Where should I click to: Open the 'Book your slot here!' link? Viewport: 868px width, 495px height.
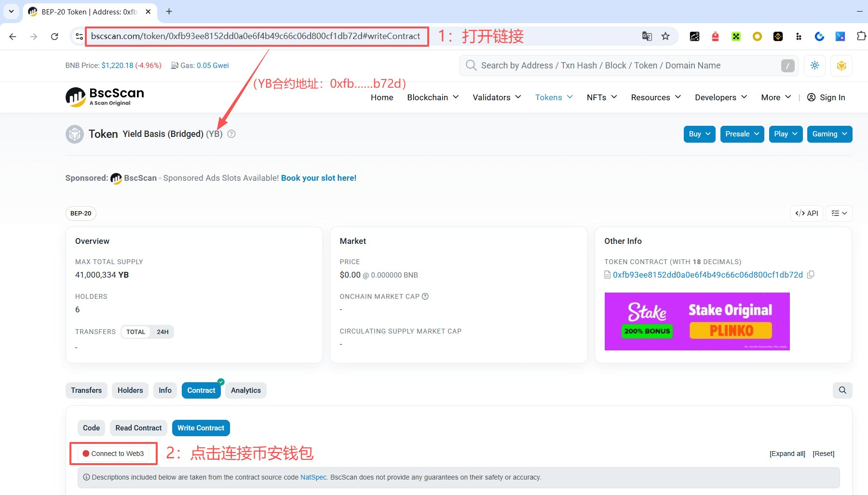click(x=318, y=178)
